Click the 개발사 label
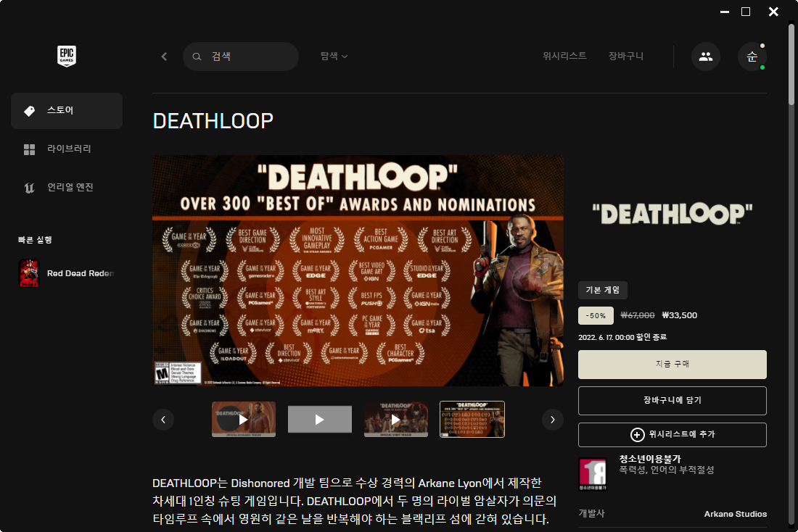The height and width of the screenshot is (532, 798). (591, 514)
